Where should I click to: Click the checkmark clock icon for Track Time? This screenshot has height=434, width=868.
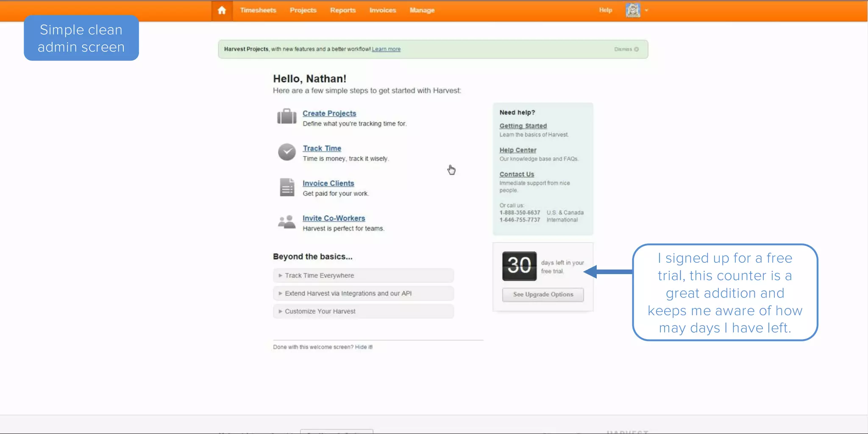[287, 152]
